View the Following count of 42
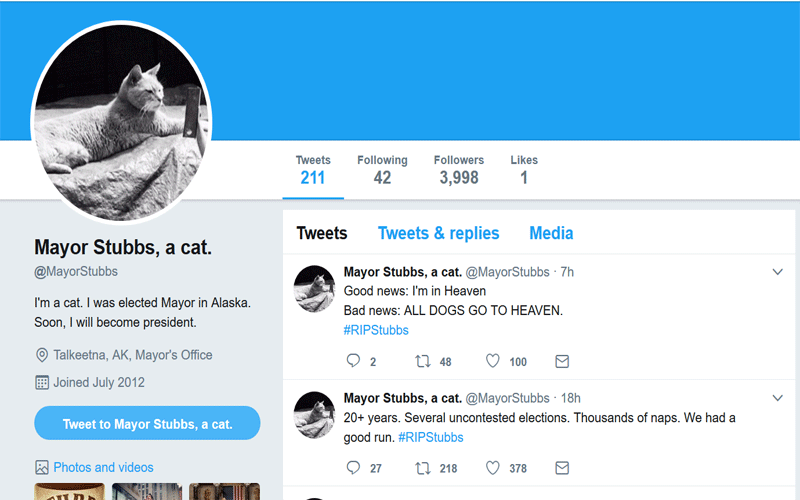Viewport: 800px width, 500px height. (x=382, y=170)
